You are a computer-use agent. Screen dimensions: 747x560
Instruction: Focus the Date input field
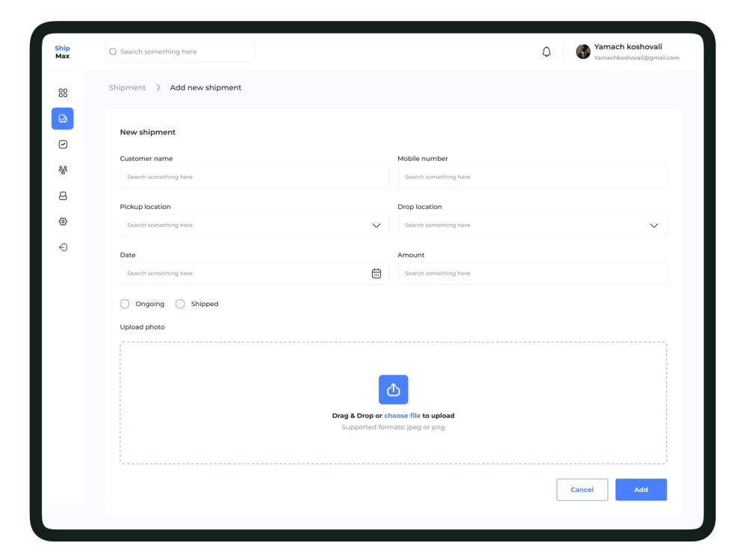pyautogui.click(x=255, y=273)
